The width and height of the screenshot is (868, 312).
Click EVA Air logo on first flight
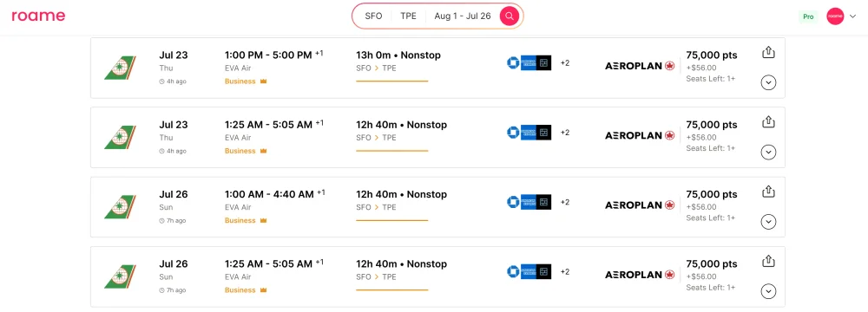click(120, 68)
